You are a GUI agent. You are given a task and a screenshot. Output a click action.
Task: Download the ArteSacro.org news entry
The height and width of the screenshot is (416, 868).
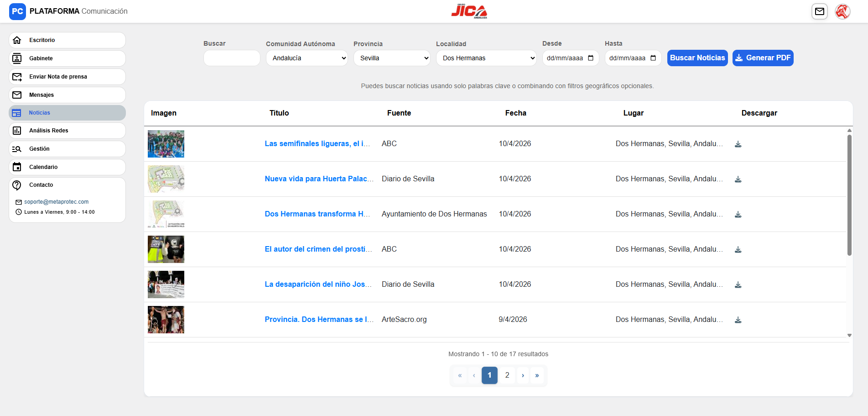pyautogui.click(x=738, y=320)
